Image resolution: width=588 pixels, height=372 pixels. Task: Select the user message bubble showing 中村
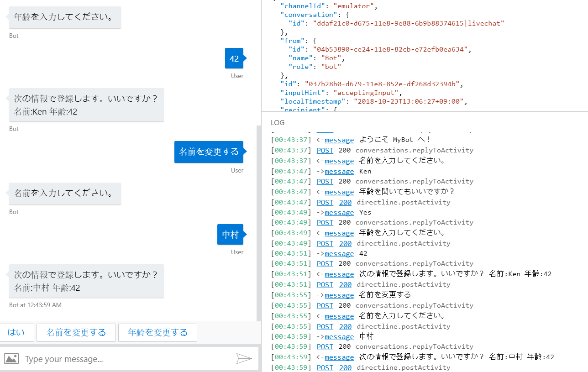[x=230, y=234]
